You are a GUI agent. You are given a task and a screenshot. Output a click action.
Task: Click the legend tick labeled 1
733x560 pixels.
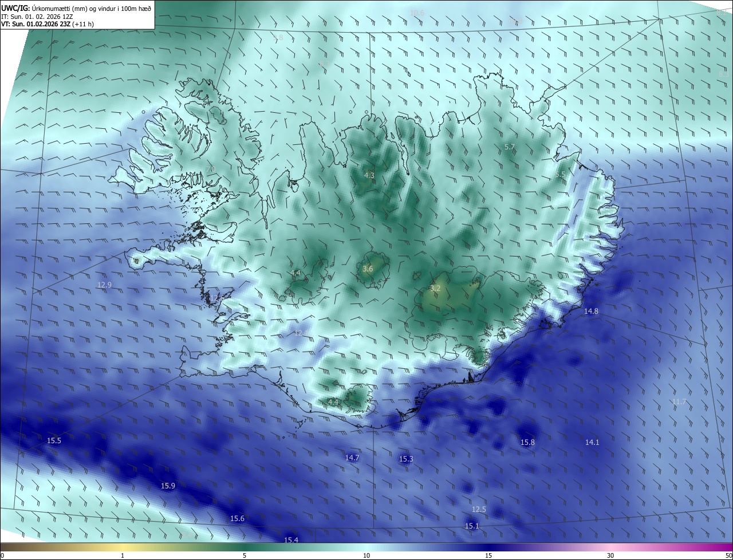coord(123,555)
